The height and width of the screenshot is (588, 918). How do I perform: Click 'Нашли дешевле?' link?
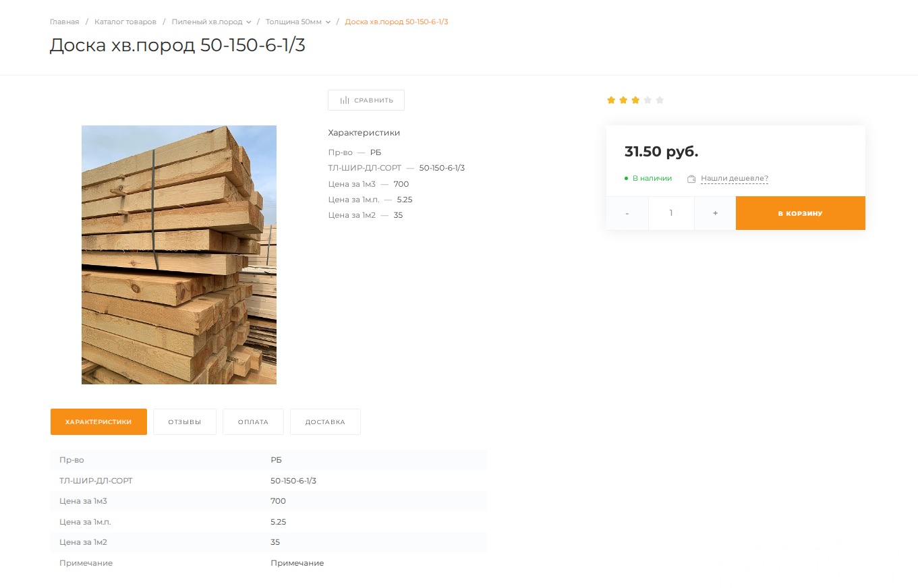click(735, 179)
